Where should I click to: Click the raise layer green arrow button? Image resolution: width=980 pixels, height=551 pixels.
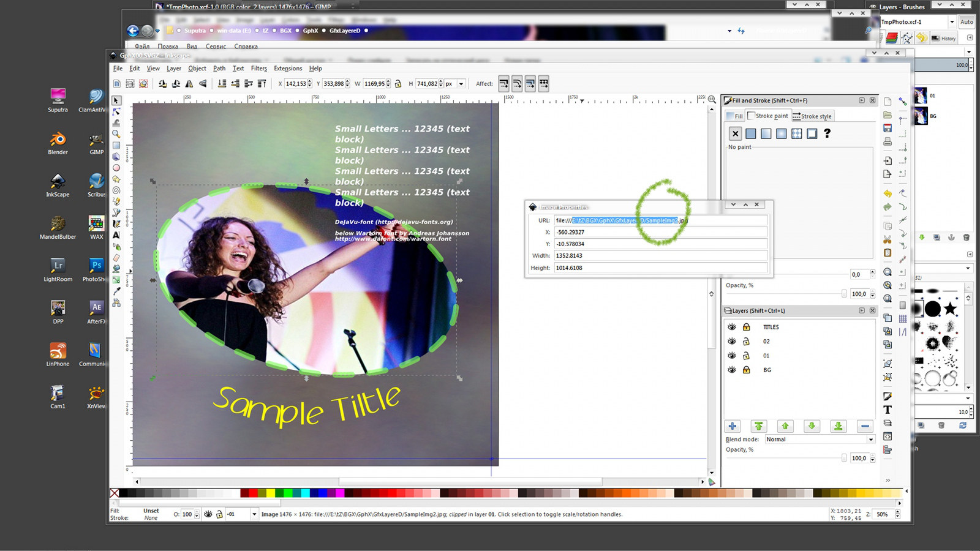[x=785, y=426]
